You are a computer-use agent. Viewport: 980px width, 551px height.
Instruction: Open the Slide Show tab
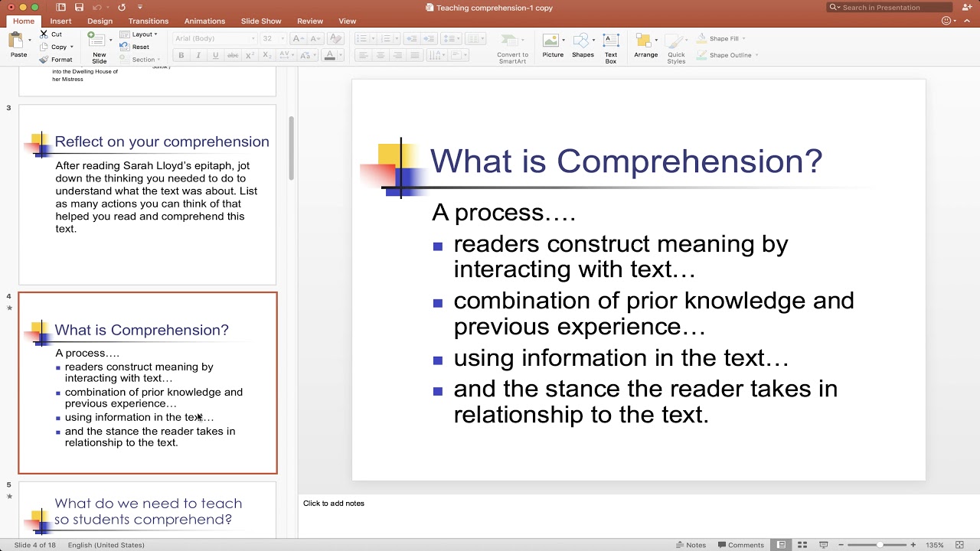(261, 21)
